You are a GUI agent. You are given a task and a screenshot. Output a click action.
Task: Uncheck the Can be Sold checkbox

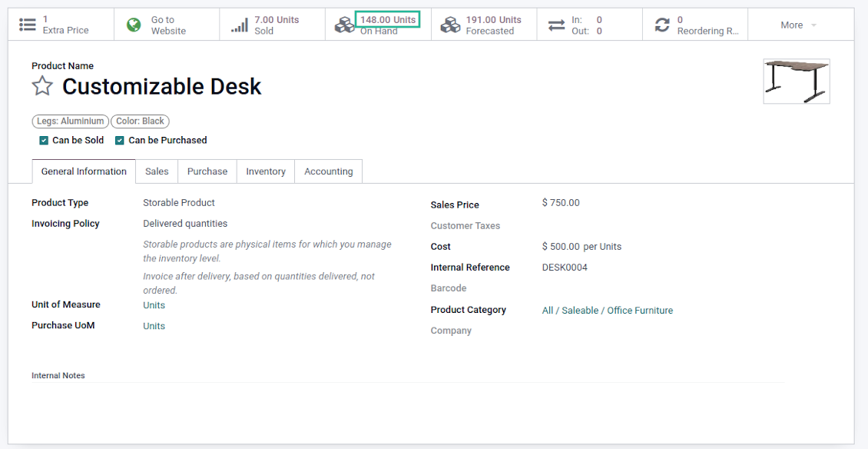(x=44, y=141)
